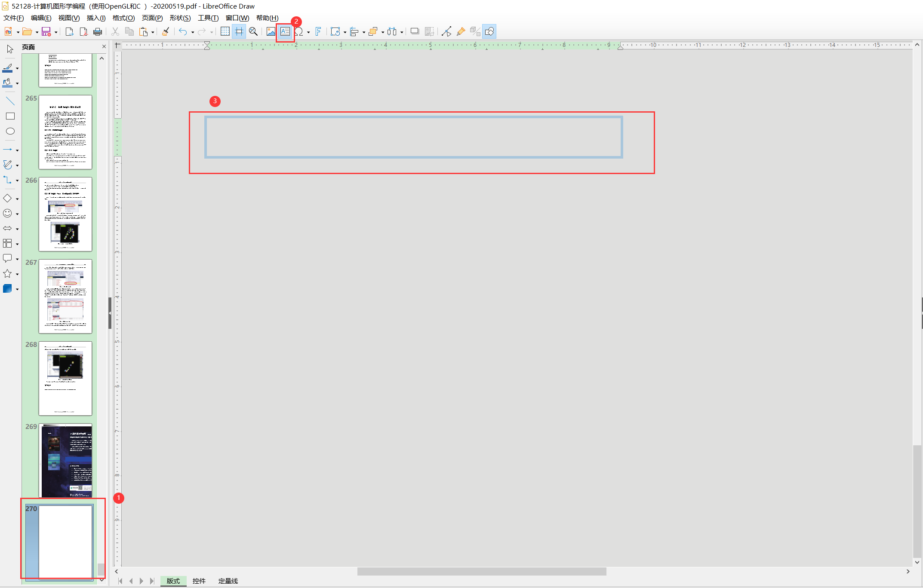
Task: Switch to the 控件 layer tab
Action: click(199, 581)
